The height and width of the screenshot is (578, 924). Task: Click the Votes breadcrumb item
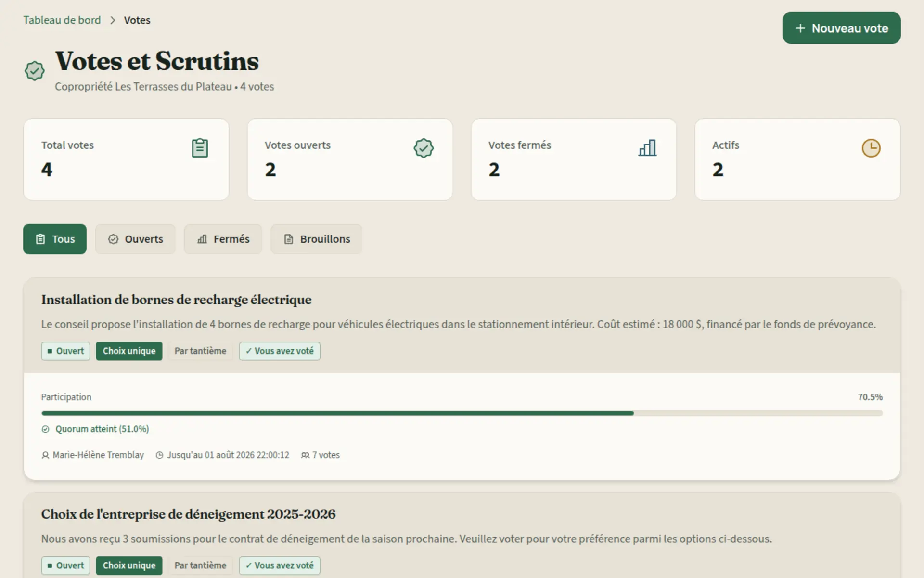(x=137, y=20)
